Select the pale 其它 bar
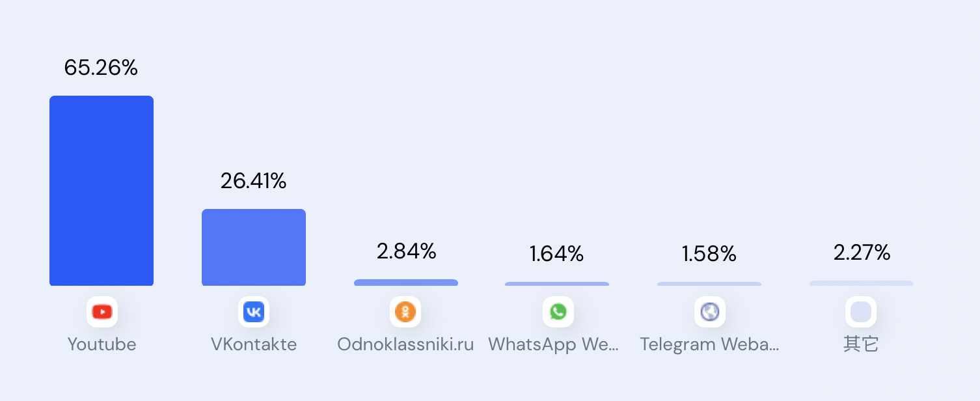980x401 pixels. 862,283
